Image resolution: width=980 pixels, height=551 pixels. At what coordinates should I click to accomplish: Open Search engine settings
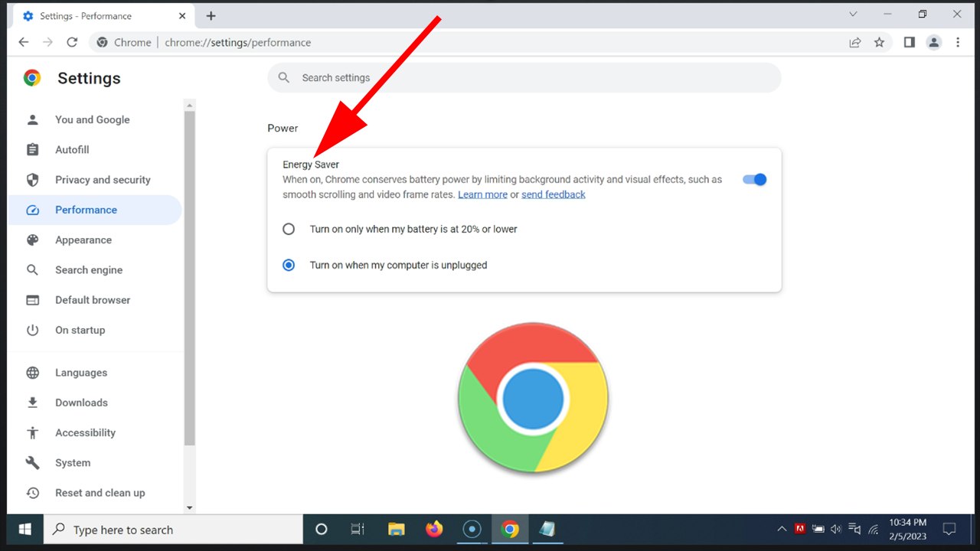click(x=89, y=270)
